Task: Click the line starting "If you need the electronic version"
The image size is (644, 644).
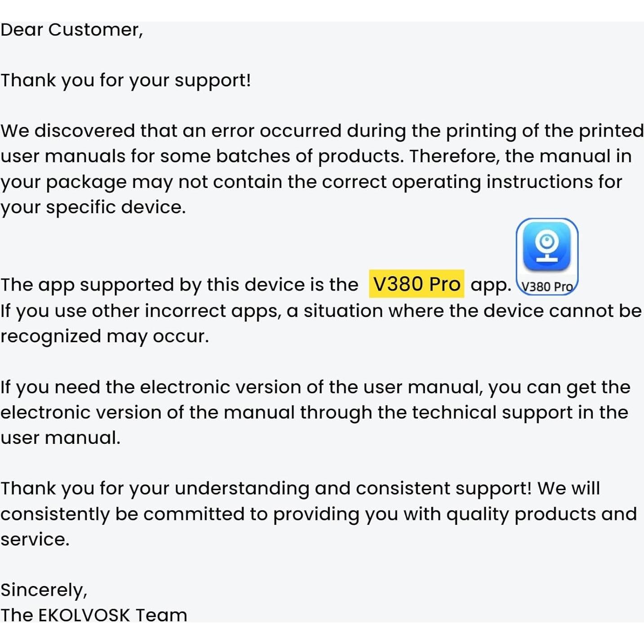Action: point(315,387)
